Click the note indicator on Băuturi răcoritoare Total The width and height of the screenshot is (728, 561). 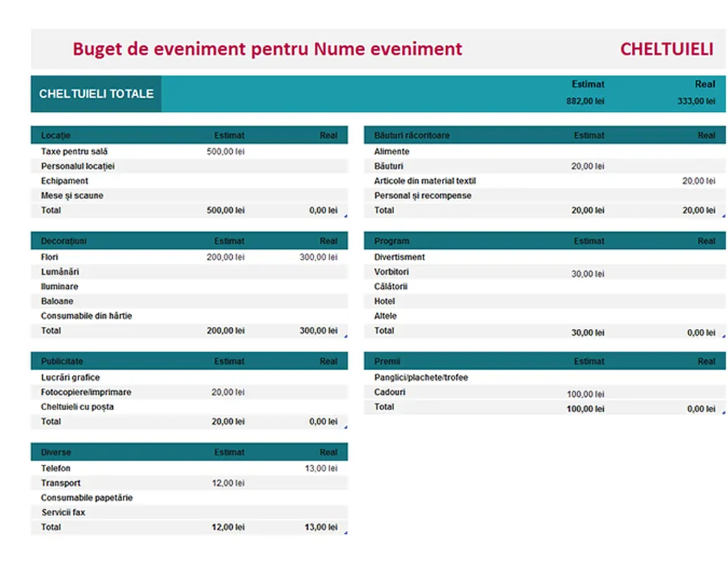pyautogui.click(x=723, y=214)
